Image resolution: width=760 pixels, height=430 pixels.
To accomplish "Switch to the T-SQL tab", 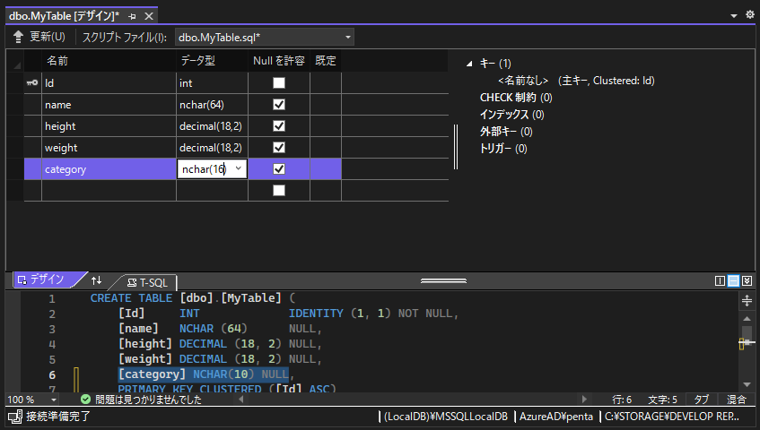I will pyautogui.click(x=148, y=283).
